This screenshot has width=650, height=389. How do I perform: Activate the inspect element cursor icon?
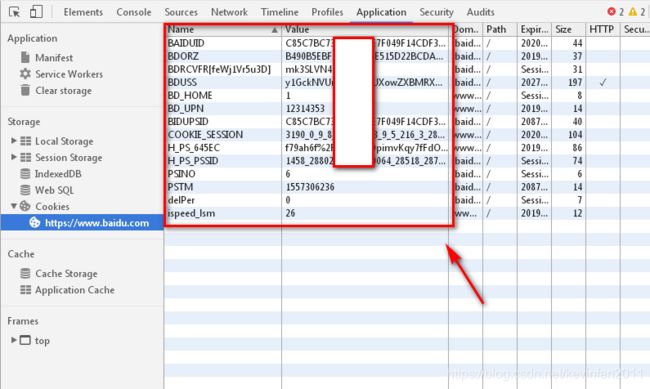coord(14,12)
